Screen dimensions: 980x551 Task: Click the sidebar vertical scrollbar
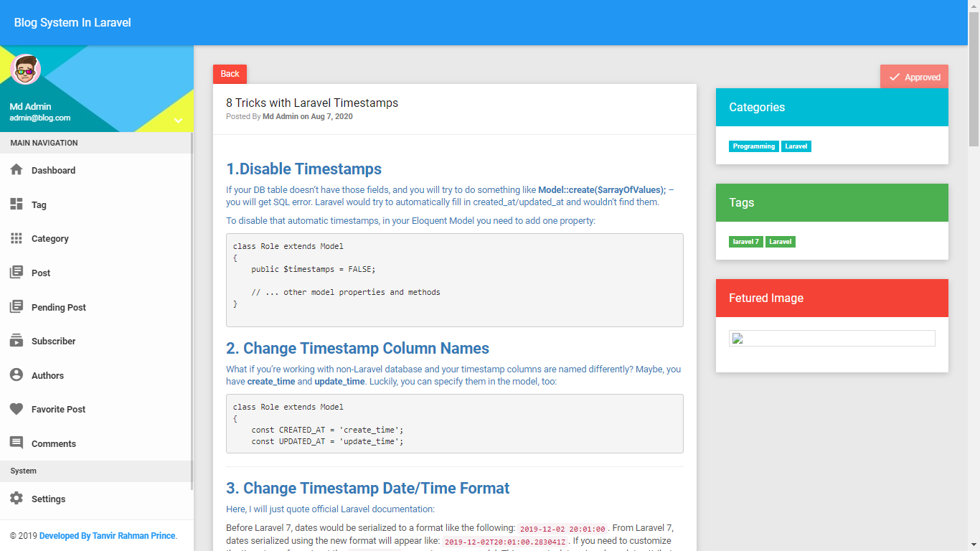[x=192, y=311]
